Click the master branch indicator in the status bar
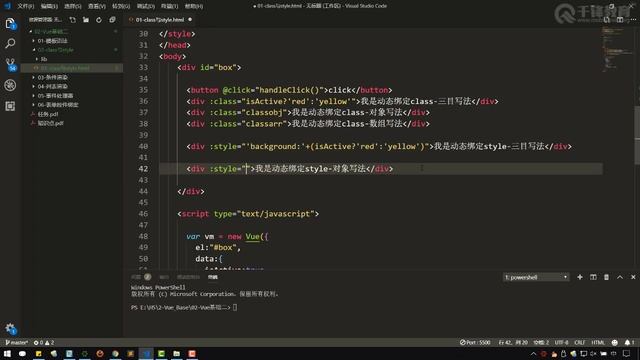 (x=17, y=342)
